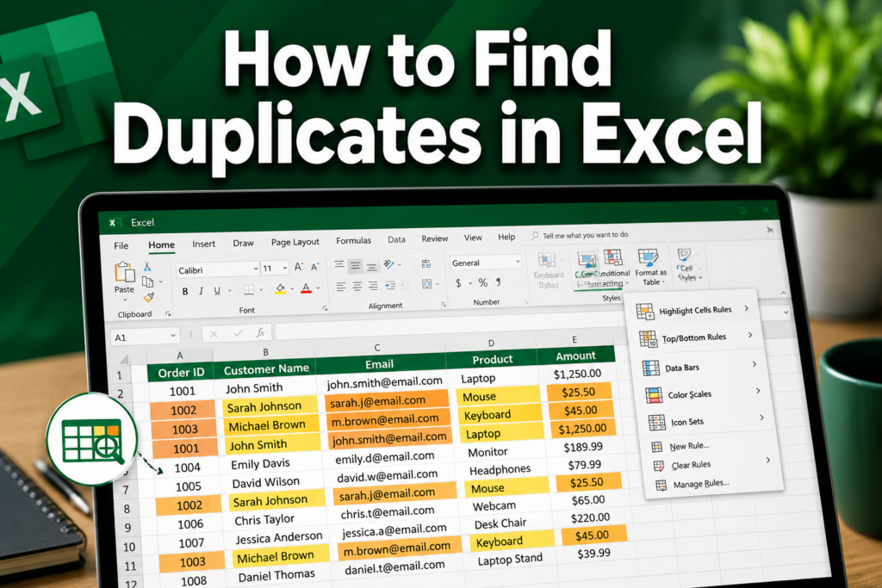Switch to the Formulas tab

(353, 240)
